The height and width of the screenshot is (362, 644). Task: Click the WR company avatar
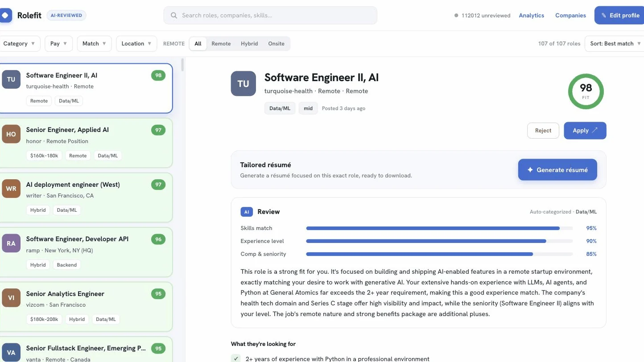pos(11,189)
